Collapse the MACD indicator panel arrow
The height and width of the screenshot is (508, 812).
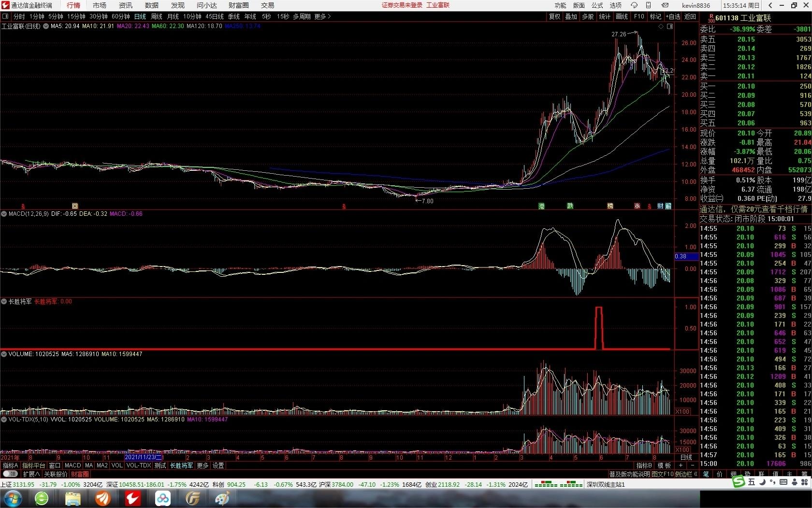pyautogui.click(x=4, y=214)
